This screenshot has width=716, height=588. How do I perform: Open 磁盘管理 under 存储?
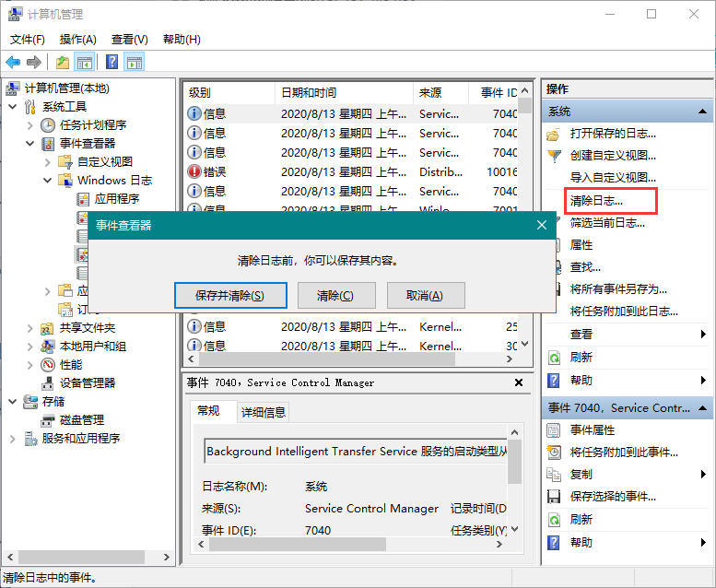(82, 419)
